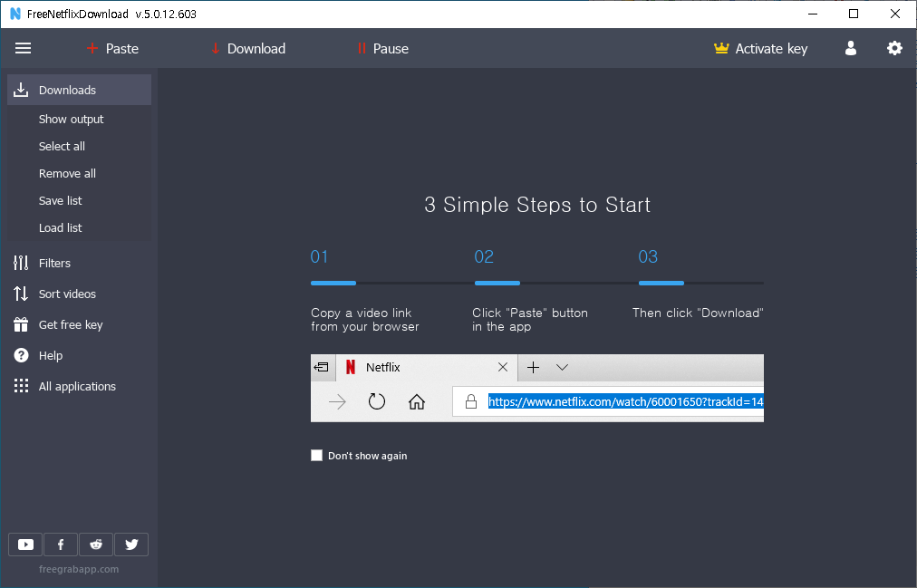Click the step 01 number

(x=319, y=256)
